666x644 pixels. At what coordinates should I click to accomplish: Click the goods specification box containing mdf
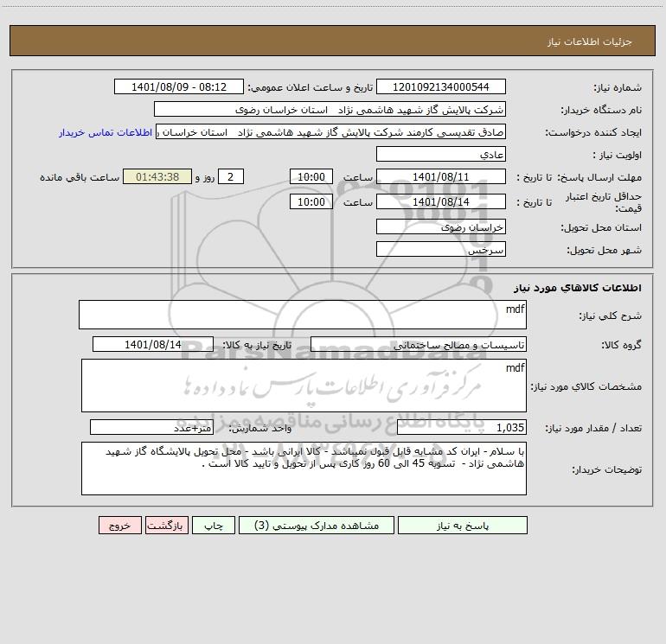304,386
